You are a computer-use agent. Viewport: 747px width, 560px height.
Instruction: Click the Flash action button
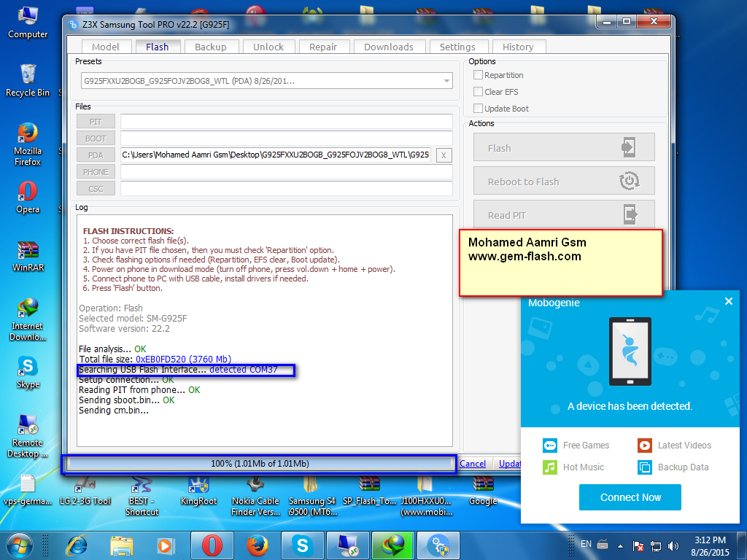coord(564,147)
